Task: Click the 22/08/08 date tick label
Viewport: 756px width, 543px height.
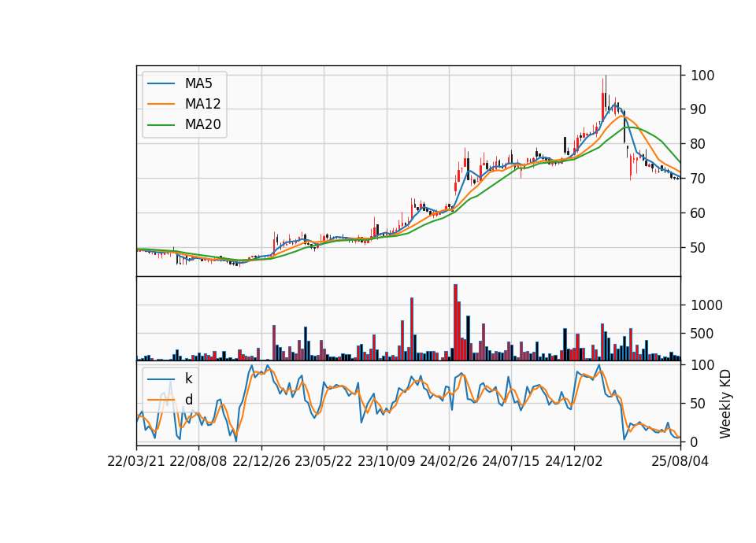Action: click(x=198, y=461)
